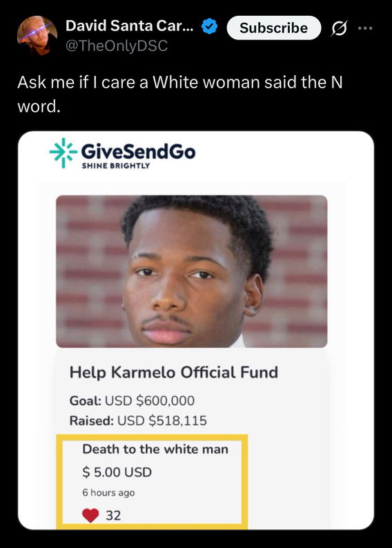392x548 pixels.
Task: Click the $5.00 USD donation amount
Action: pyautogui.click(x=117, y=472)
